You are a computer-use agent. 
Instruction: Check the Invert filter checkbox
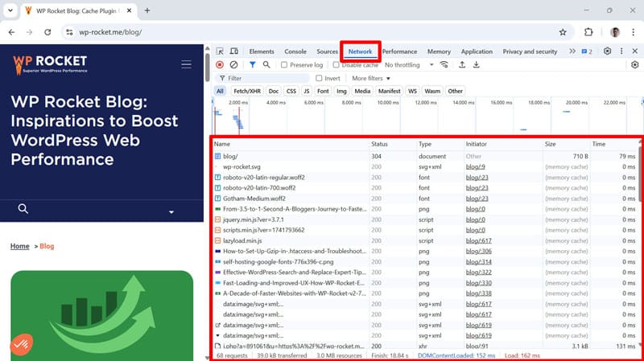coord(319,78)
